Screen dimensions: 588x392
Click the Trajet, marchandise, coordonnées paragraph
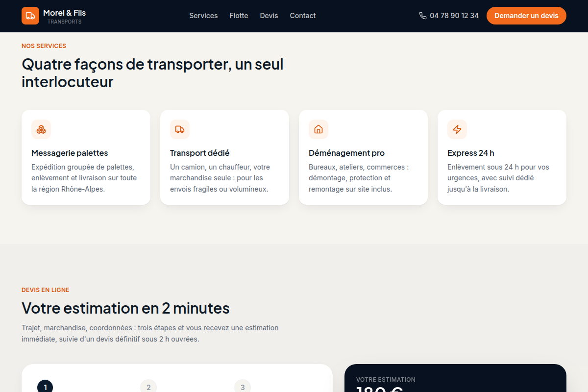click(x=150, y=333)
